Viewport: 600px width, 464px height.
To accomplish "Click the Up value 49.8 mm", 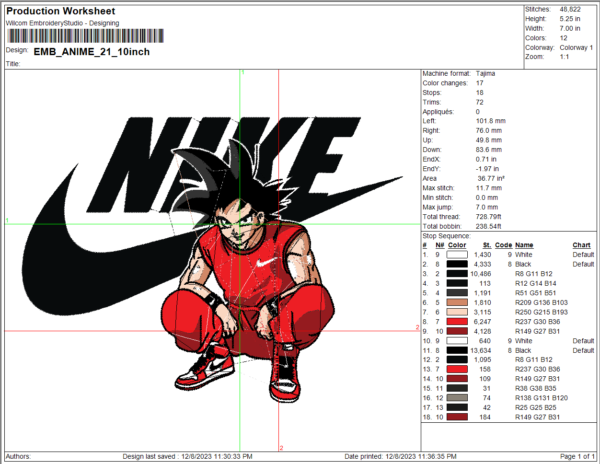I will pyautogui.click(x=489, y=140).
